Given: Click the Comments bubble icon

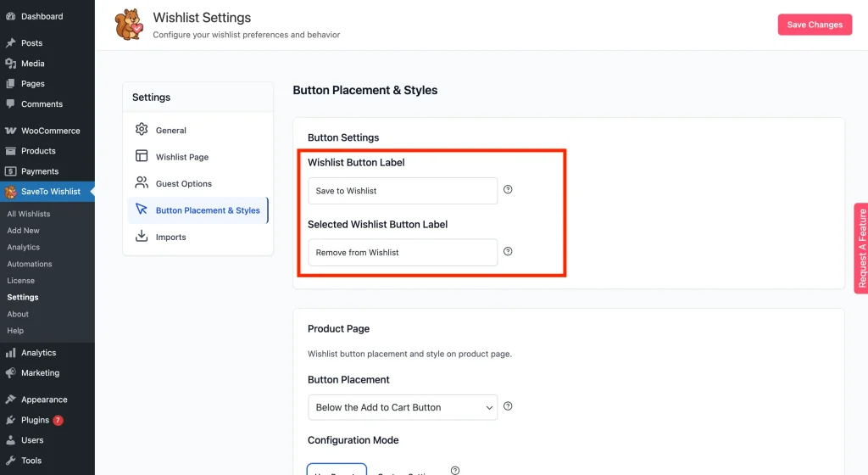Looking at the screenshot, I should tap(10, 103).
